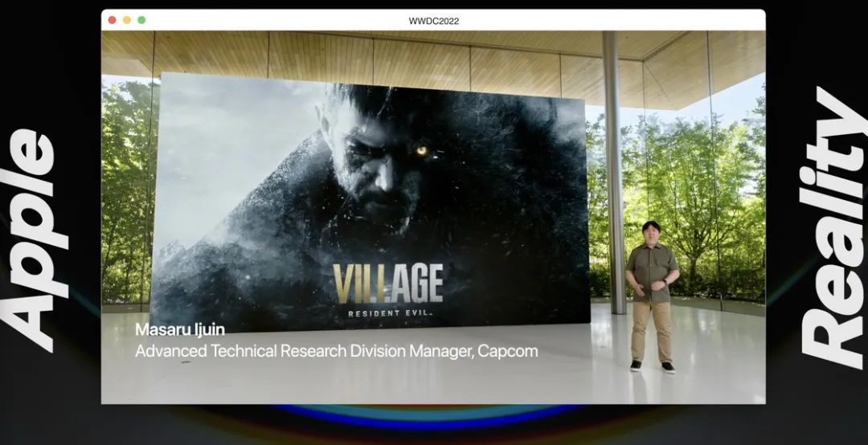Screen dimensions: 868x445
Task: Click the "RESIDENT EVIL" subtitle text
Action: (389, 314)
